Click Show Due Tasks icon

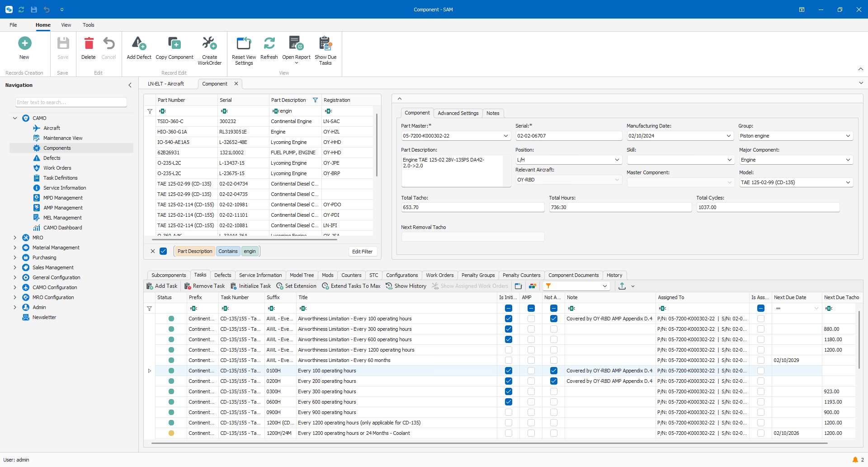point(325,43)
